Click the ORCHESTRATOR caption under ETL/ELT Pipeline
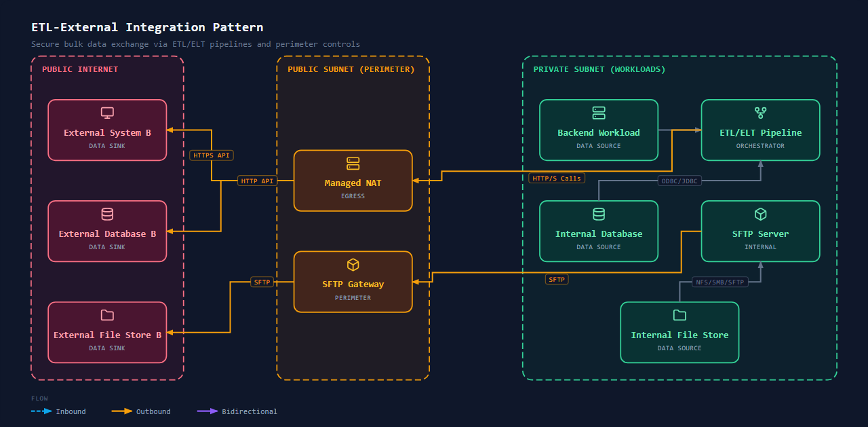 [760, 146]
